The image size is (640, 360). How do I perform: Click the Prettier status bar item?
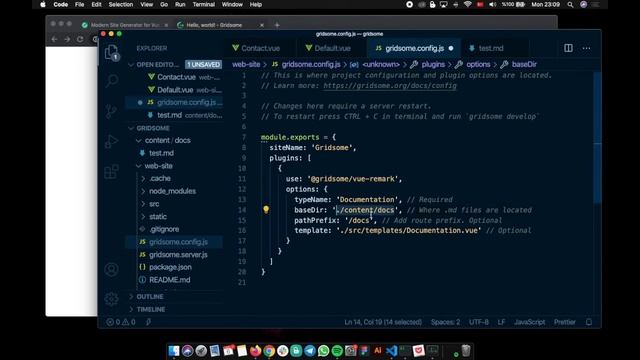pyautogui.click(x=564, y=322)
